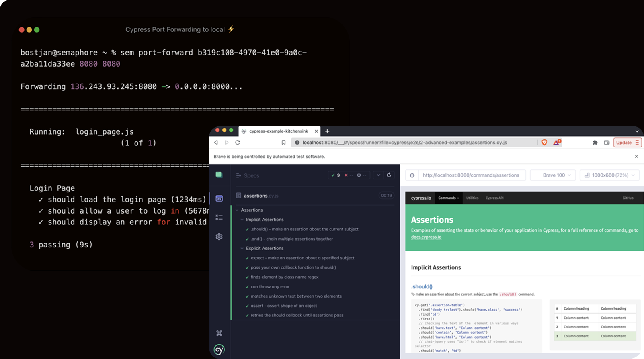Click the Cypress cy logo at sidebar bottom

click(x=219, y=349)
